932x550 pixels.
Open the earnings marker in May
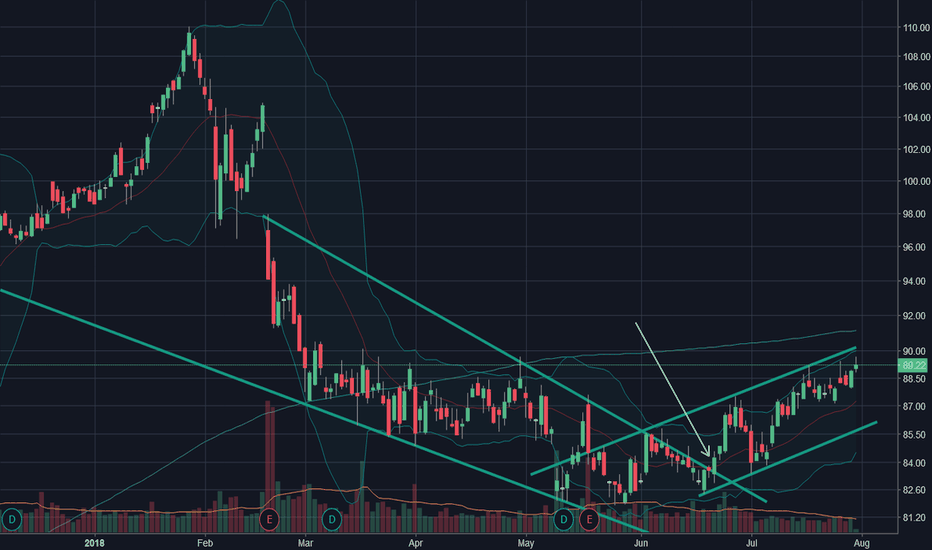(x=589, y=520)
